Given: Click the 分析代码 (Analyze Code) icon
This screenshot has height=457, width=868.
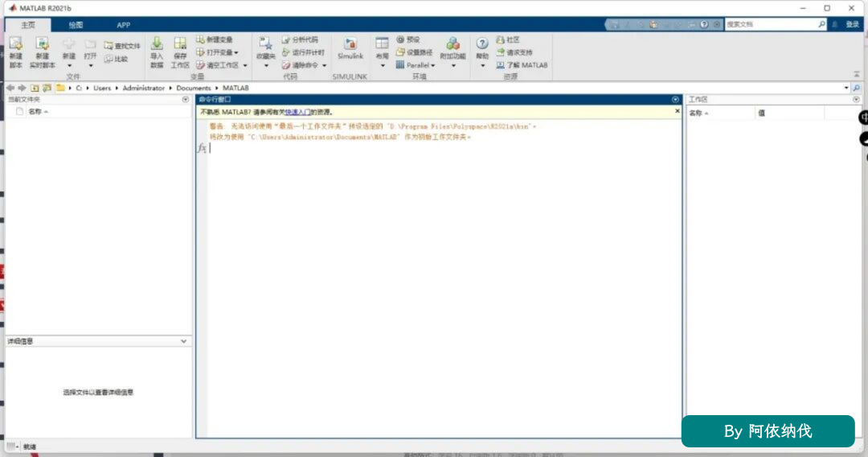Looking at the screenshot, I should click(x=285, y=39).
